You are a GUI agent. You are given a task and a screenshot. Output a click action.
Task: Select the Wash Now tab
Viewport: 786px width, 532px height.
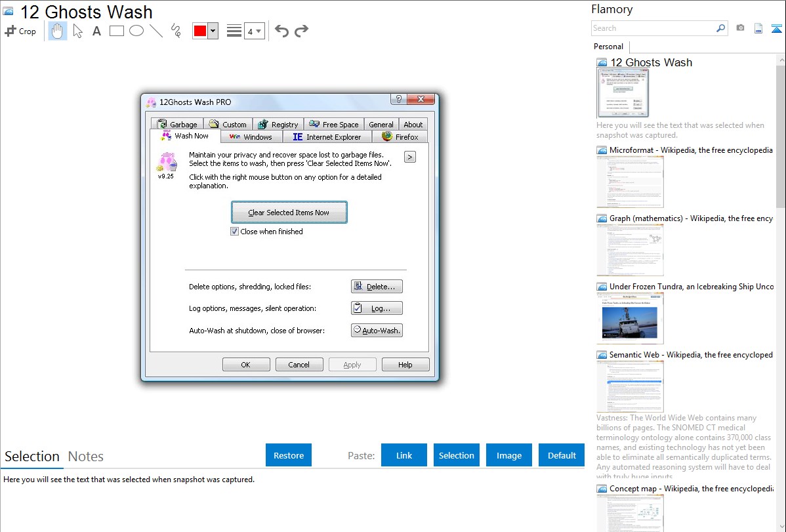pos(186,136)
